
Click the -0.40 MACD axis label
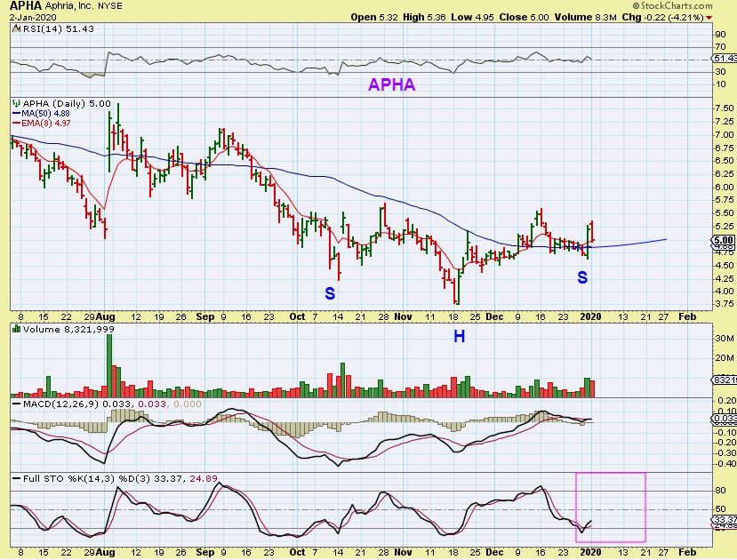(x=725, y=464)
